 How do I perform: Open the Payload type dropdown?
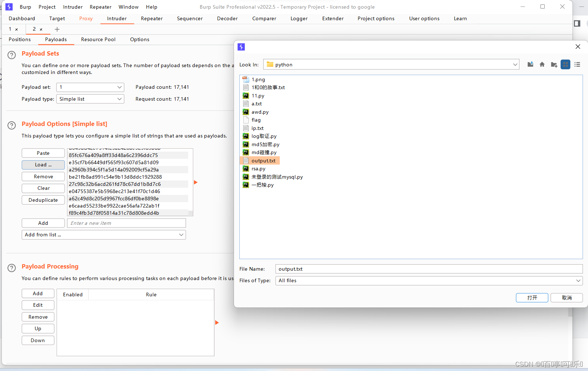point(90,99)
